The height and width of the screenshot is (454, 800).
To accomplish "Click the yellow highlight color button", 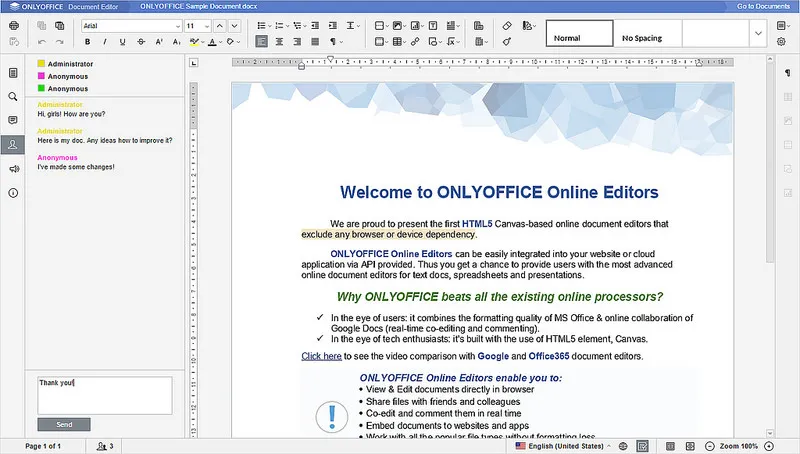I will tap(194, 42).
